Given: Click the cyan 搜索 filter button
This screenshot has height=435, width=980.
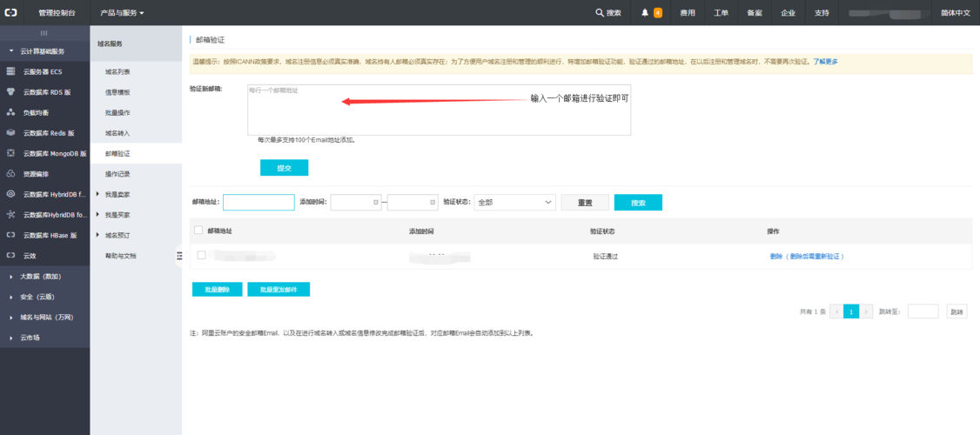Looking at the screenshot, I should 638,203.
